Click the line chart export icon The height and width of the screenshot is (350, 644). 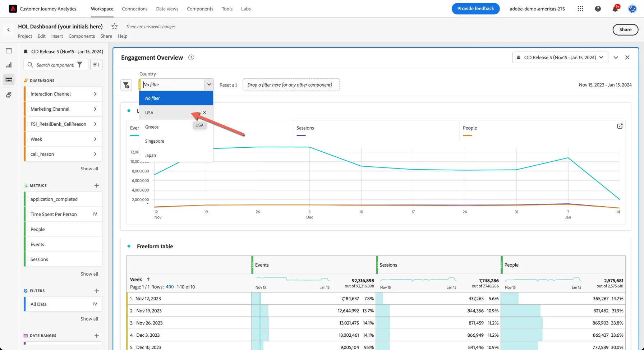[x=620, y=126]
